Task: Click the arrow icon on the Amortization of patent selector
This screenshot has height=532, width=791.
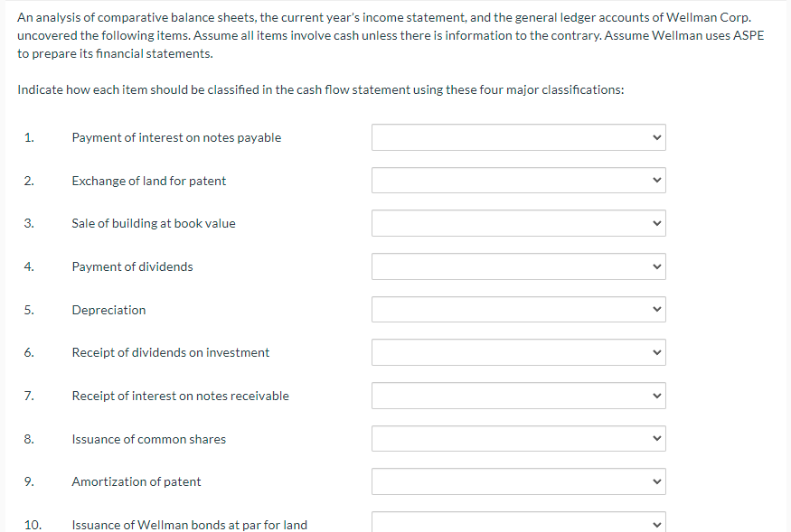Action: (x=656, y=481)
